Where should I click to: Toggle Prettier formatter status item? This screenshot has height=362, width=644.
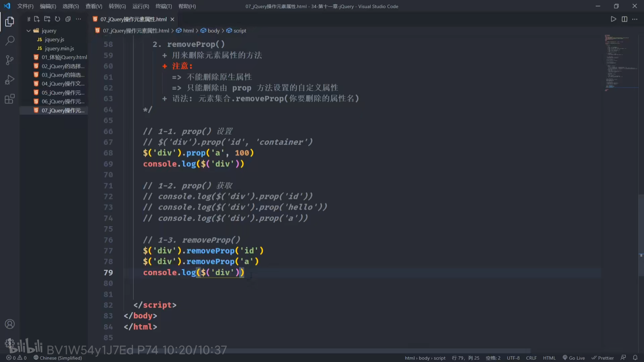pyautogui.click(x=602, y=358)
